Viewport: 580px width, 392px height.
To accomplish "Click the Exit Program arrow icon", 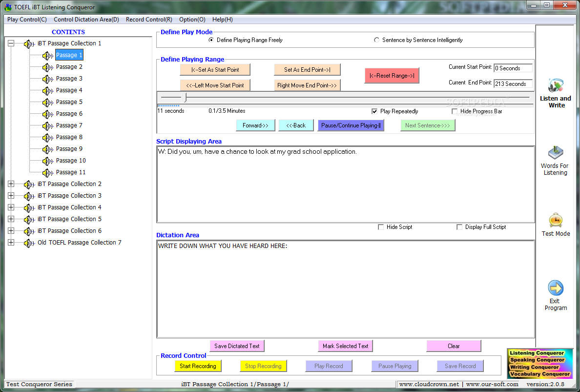I will coord(556,288).
